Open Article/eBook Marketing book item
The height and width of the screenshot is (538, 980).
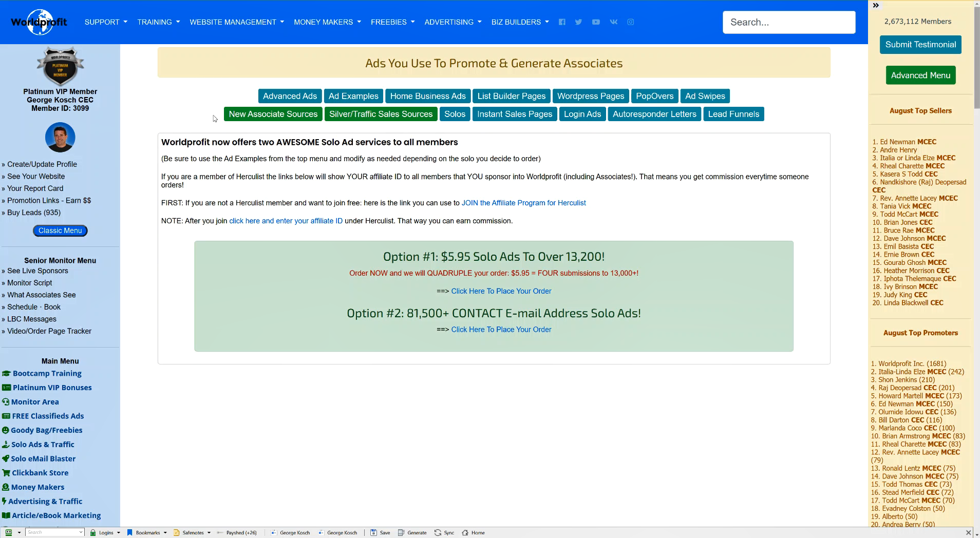[51, 515]
